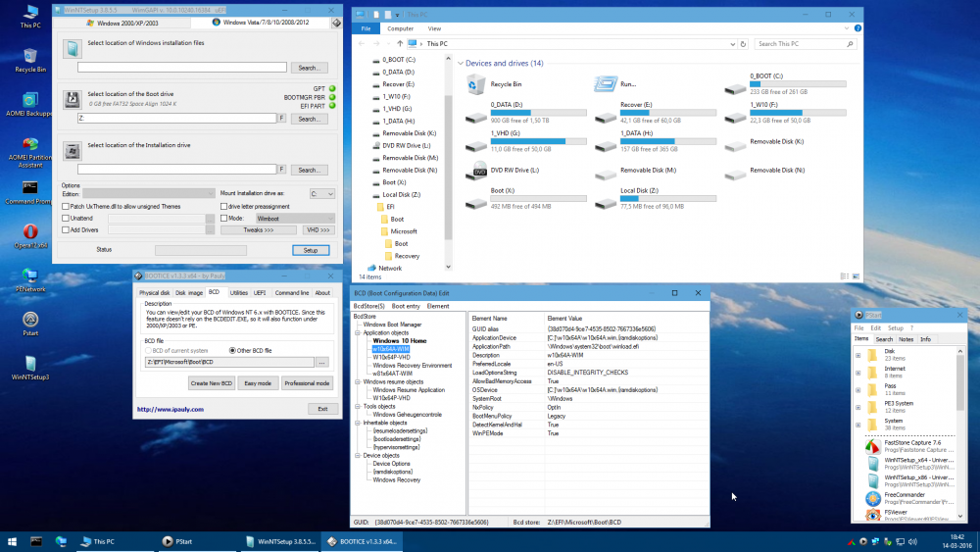Enable Patch UxTheme.dll checkbox
Viewport: 980px width, 552px height.
[66, 206]
